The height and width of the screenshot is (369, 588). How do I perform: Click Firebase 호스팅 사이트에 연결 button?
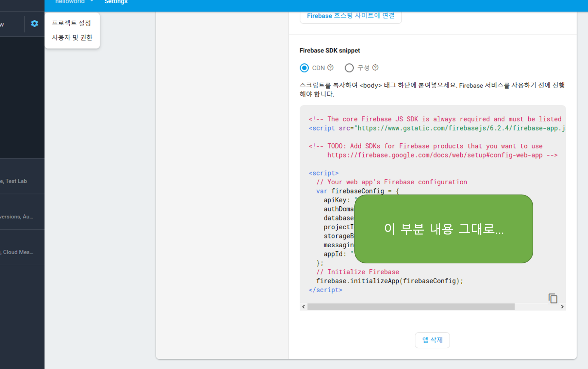pyautogui.click(x=351, y=16)
